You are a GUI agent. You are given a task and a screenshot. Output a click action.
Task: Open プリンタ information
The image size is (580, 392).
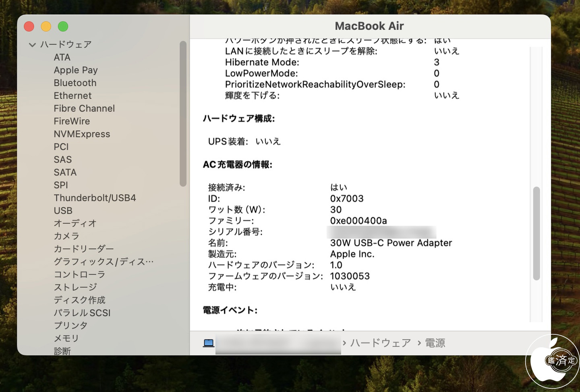[71, 326]
